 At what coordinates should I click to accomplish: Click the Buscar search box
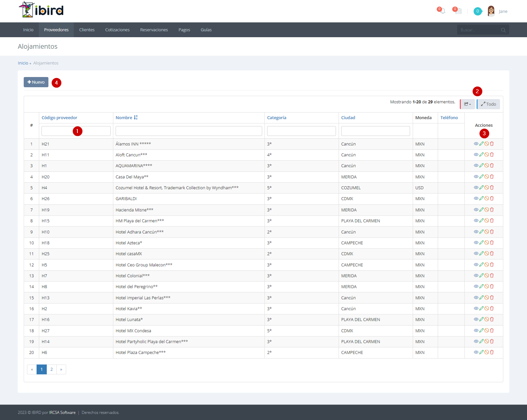(479, 30)
